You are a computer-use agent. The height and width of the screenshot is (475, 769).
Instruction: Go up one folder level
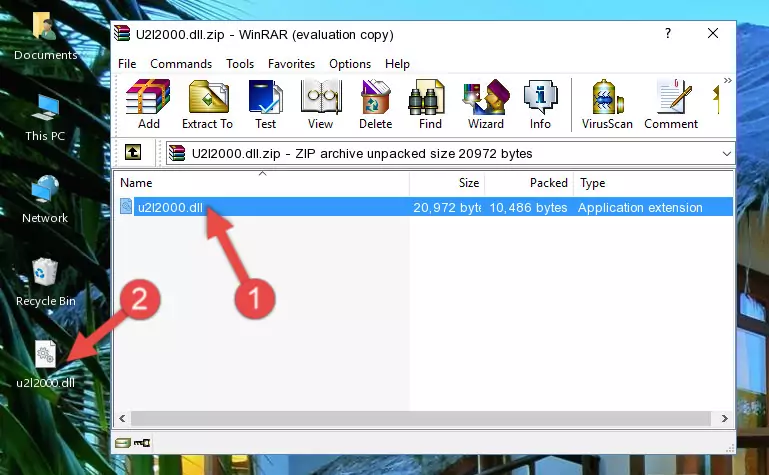tap(133, 152)
